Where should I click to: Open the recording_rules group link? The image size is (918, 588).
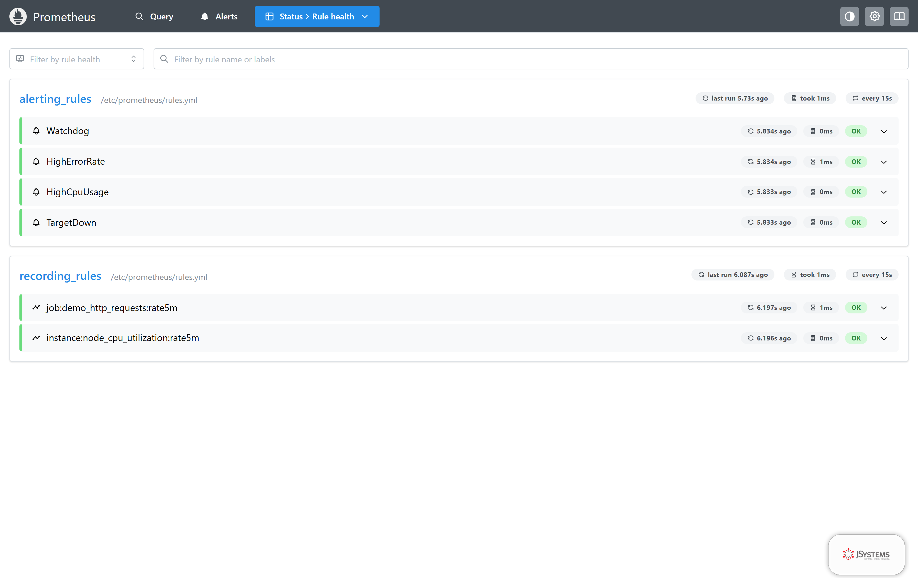60,276
